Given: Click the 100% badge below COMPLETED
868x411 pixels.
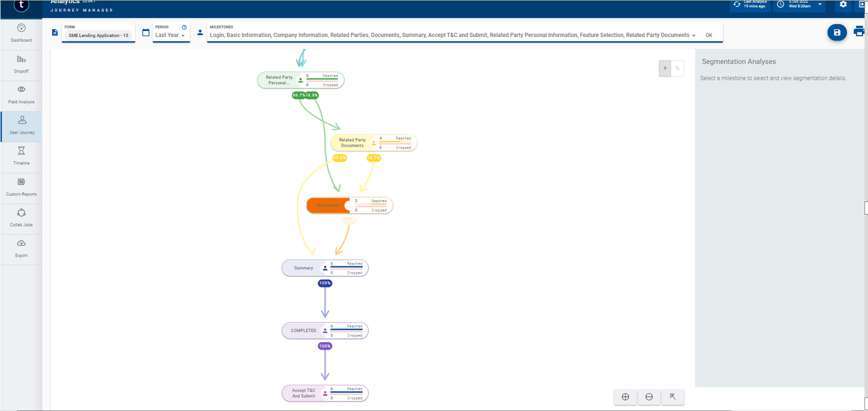Looking at the screenshot, I should coord(325,346).
